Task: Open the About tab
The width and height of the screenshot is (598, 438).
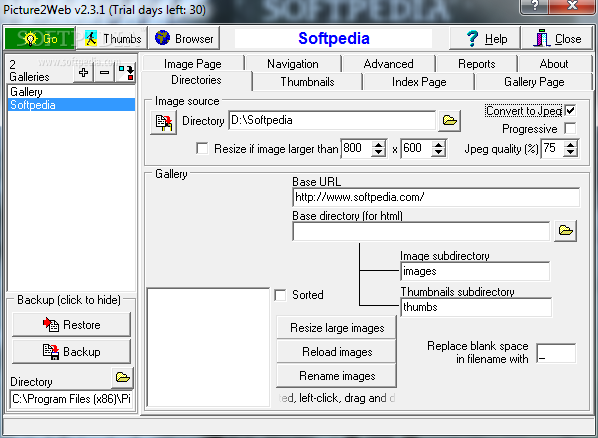Action: pos(554,64)
